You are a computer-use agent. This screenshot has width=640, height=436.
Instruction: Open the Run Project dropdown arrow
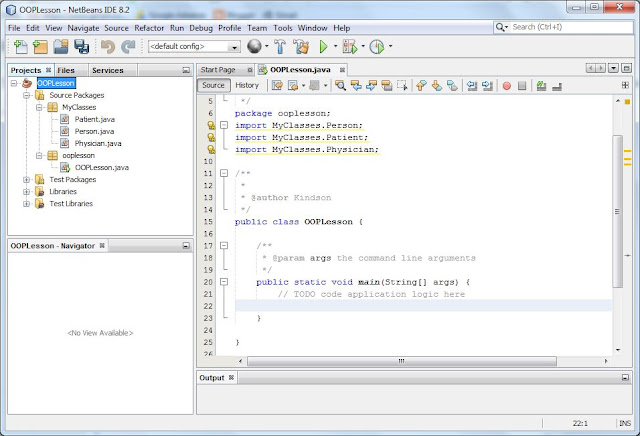(x=336, y=46)
